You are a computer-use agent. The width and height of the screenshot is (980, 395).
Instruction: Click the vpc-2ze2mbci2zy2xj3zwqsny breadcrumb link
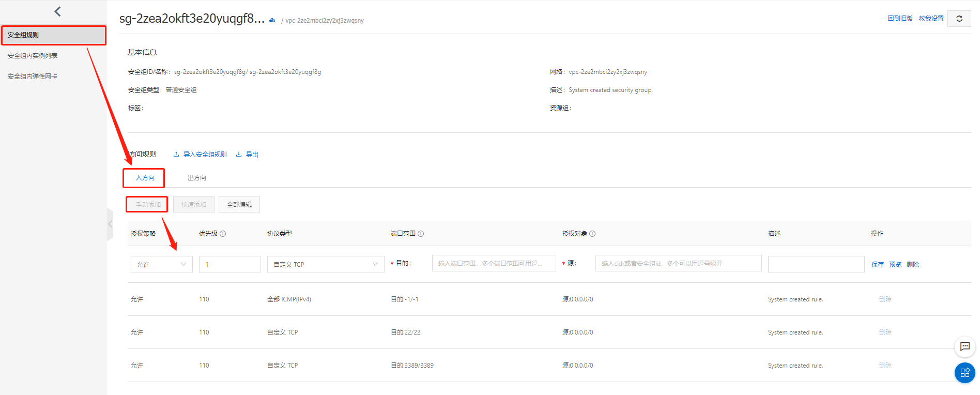pyautogui.click(x=325, y=21)
